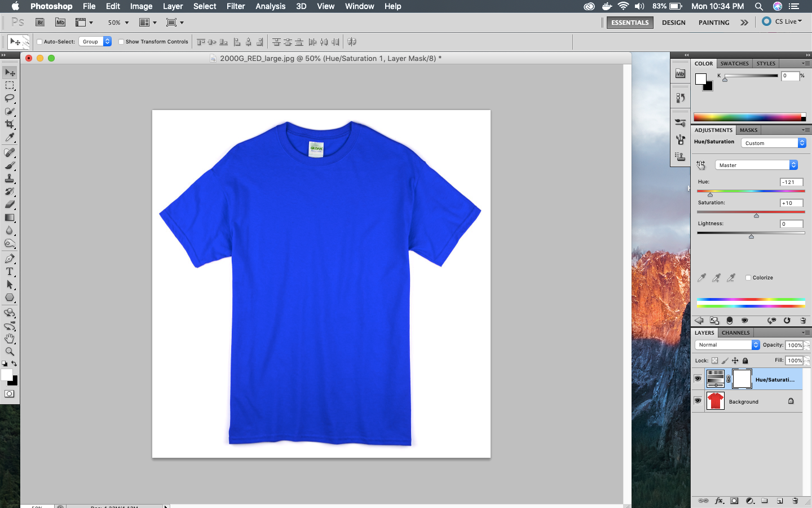Toggle lock all for the layer

point(745,361)
